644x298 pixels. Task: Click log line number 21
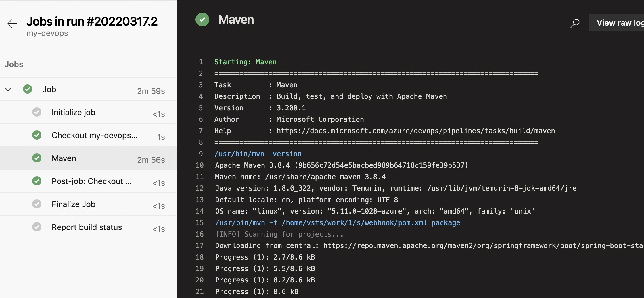(x=200, y=292)
